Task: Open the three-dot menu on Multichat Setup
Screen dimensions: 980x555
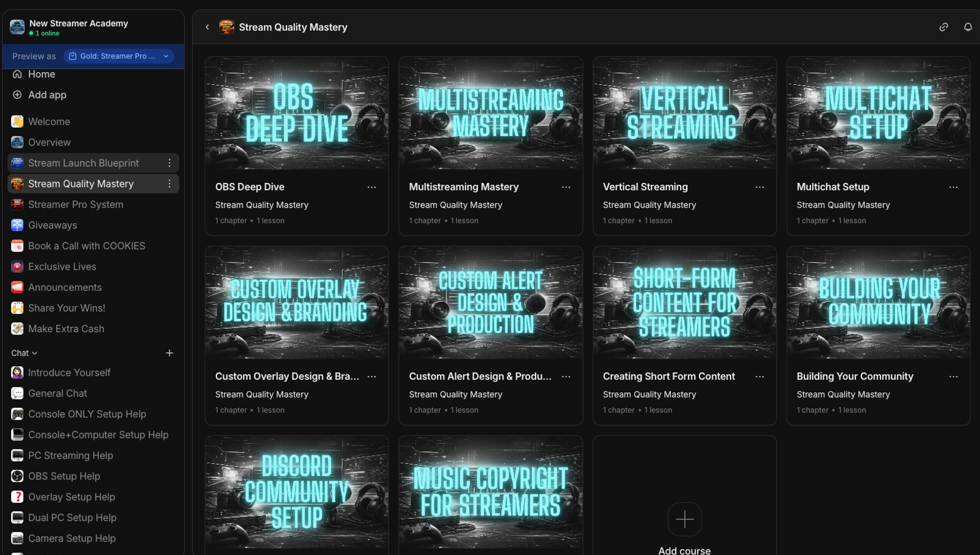Action: [x=953, y=187]
